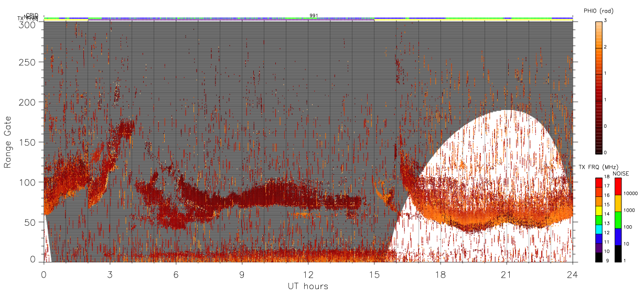This screenshot has width=644, height=297.
Task: Click x-axis tick label '15'
Action: point(374,274)
